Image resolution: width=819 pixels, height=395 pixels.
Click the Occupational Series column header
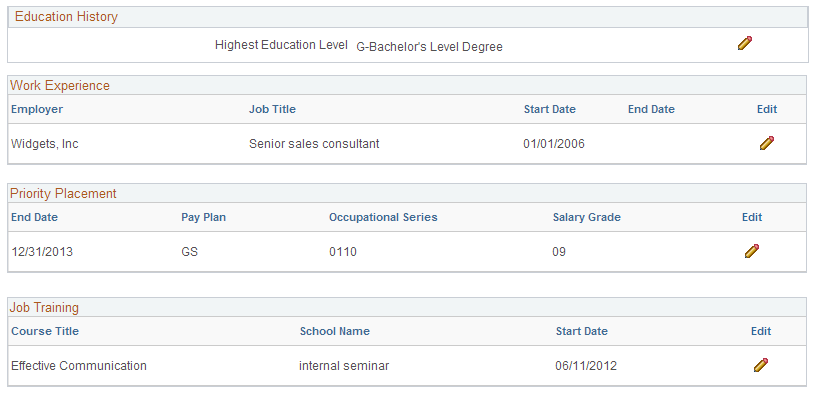(383, 217)
